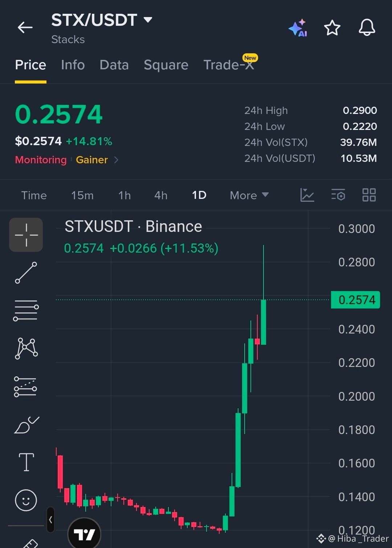This screenshot has height=548, width=392.
Task: Tap the 24h Vol(STX) value 39.76M
Action: 358,142
